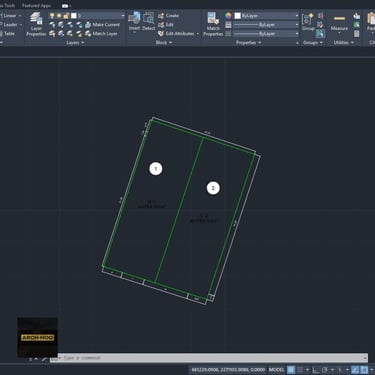This screenshot has height=375, width=375.
Task: Toggle grid display in status bar
Action: (291, 370)
